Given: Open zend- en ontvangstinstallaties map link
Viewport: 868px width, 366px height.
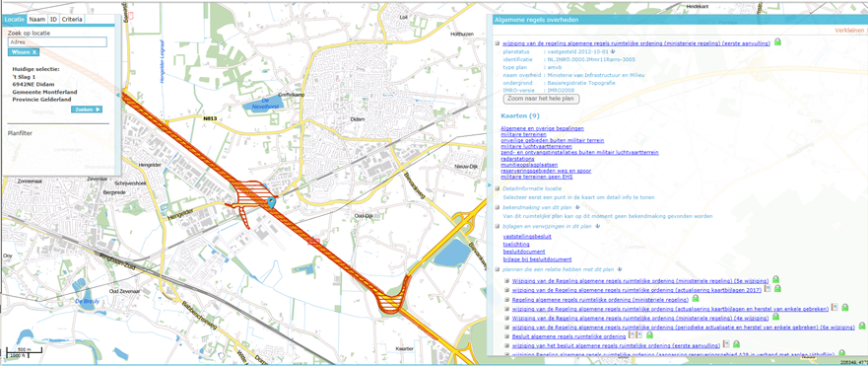Looking at the screenshot, I should pyautogui.click(x=579, y=153).
